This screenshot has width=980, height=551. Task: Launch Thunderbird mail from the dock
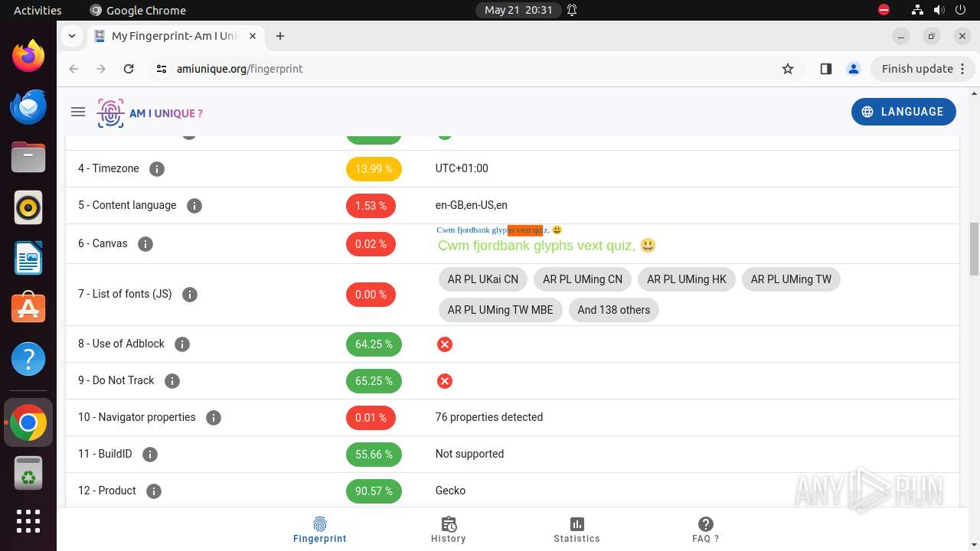pos(28,106)
